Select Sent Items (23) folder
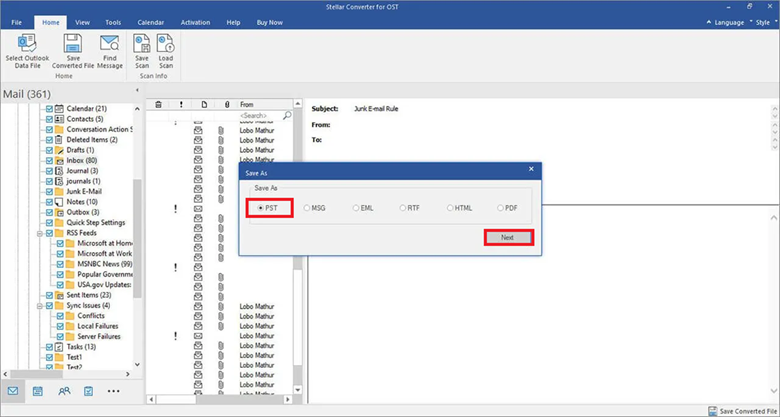Viewport: 780px width, 417px height. [89, 295]
